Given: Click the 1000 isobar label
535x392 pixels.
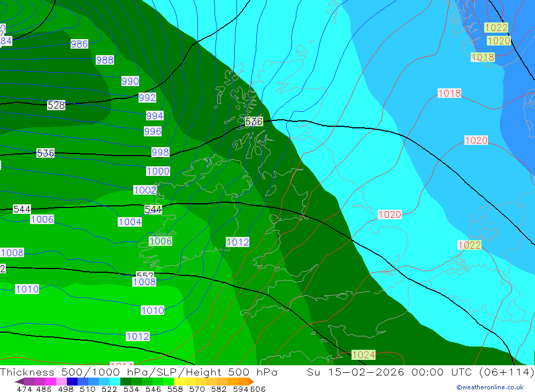Looking at the screenshot, I should (x=158, y=171).
